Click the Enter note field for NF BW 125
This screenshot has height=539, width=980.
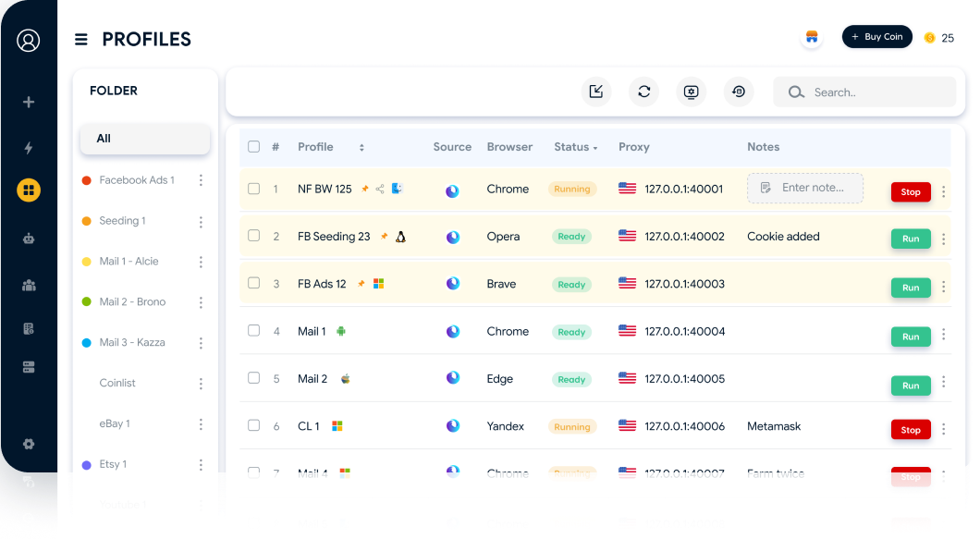pyautogui.click(x=803, y=188)
